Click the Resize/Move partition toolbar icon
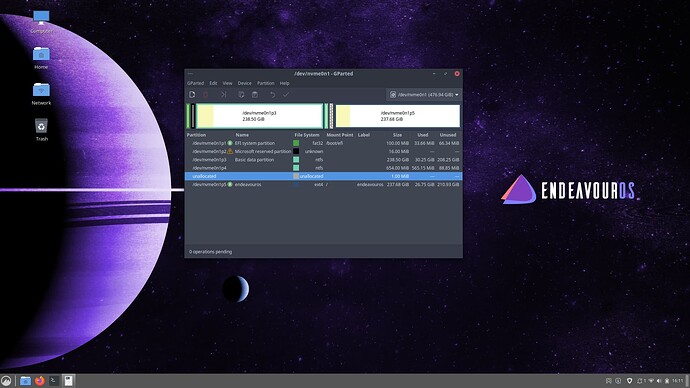Screen dimensions: 690x388 click(223, 95)
